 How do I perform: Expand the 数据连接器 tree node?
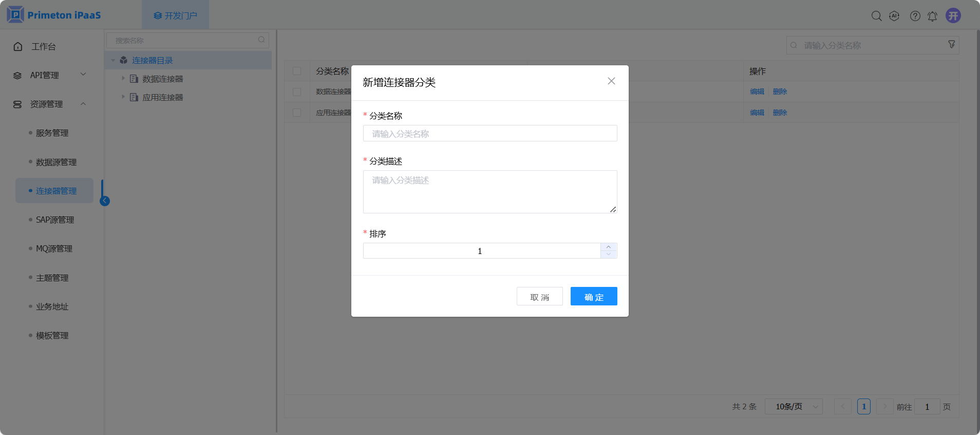click(123, 79)
